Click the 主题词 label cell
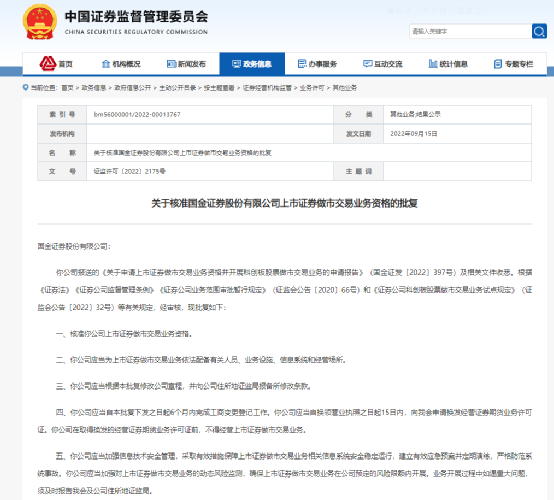This screenshot has width=554, height=500. (x=358, y=171)
